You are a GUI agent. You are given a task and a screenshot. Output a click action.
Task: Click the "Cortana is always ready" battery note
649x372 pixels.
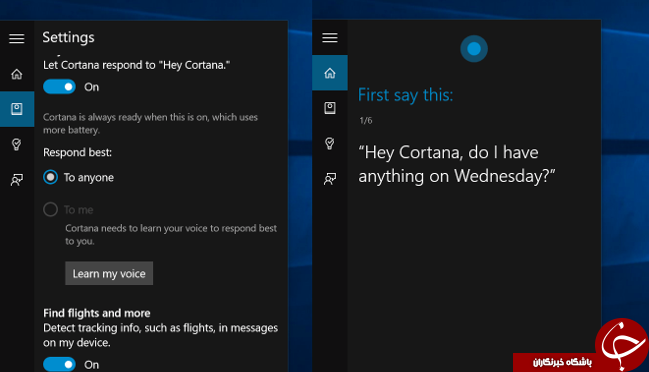pyautogui.click(x=150, y=123)
